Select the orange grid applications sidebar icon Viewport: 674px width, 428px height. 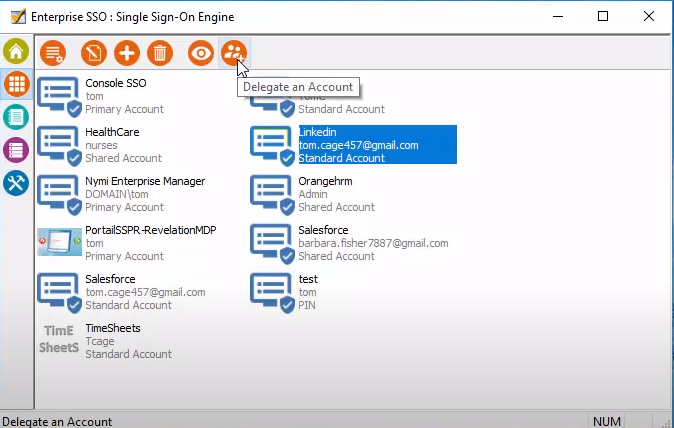click(16, 84)
